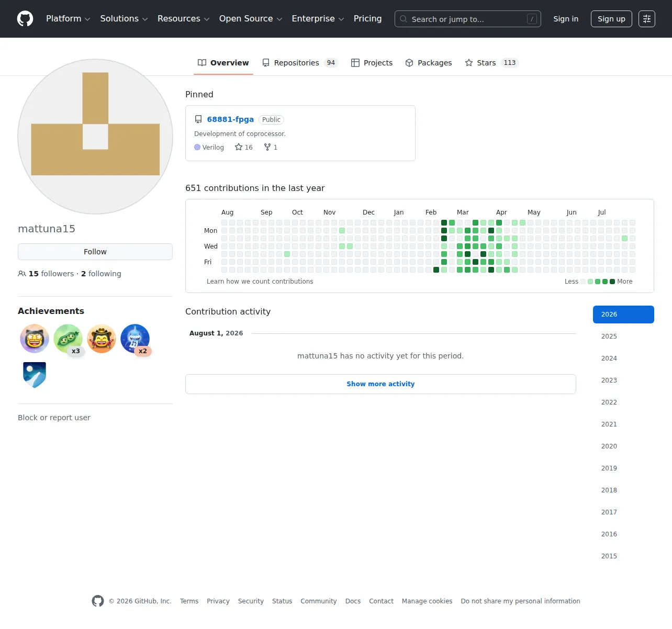Click the Sign up button
The height and width of the screenshot is (629, 672).
coord(611,19)
